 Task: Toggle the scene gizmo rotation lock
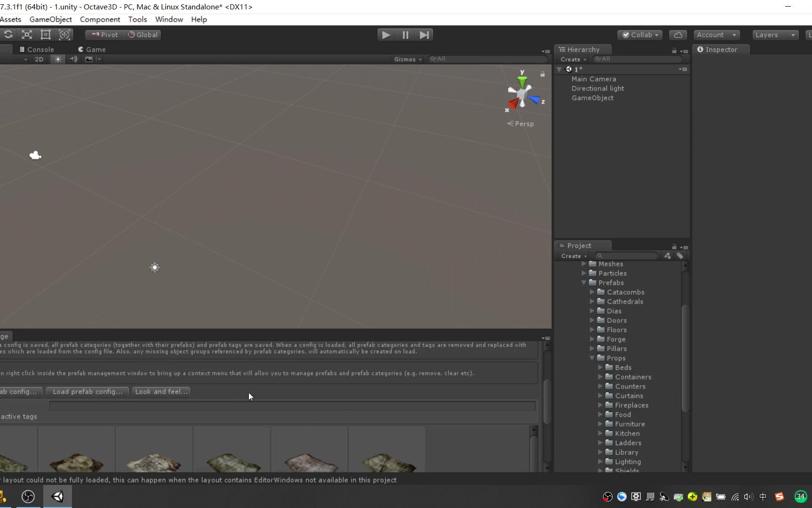pyautogui.click(x=542, y=74)
